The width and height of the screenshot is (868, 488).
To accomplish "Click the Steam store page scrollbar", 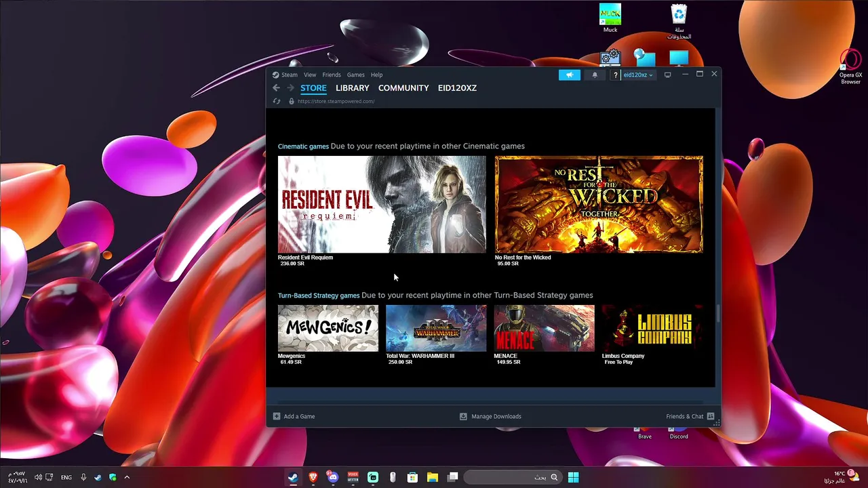I will click(717, 313).
